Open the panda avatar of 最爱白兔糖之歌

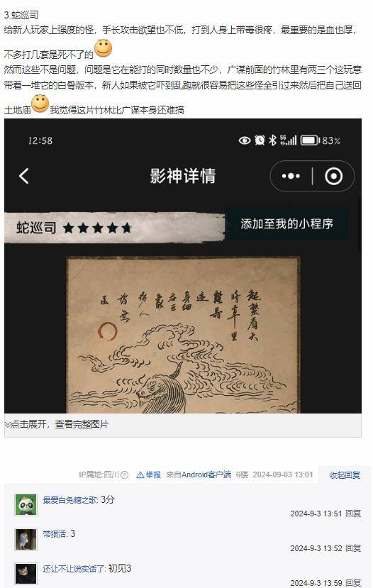(26, 505)
